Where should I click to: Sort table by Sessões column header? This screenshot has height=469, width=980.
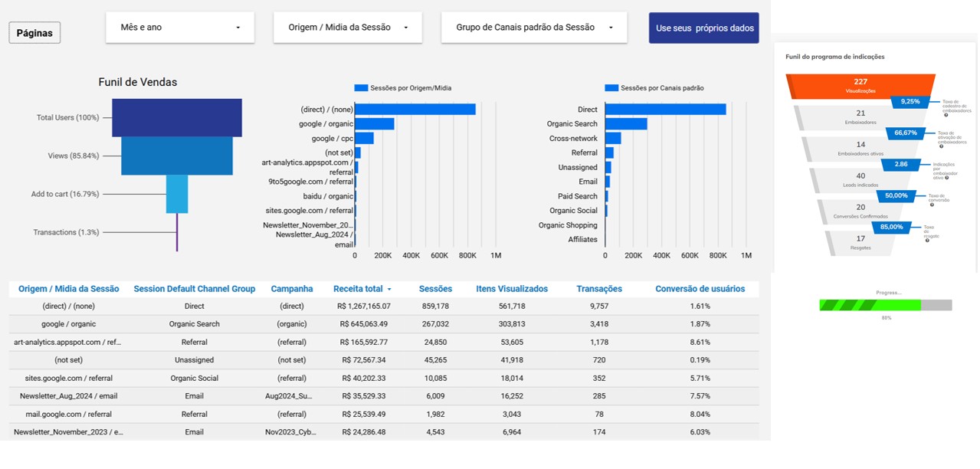[435, 289]
